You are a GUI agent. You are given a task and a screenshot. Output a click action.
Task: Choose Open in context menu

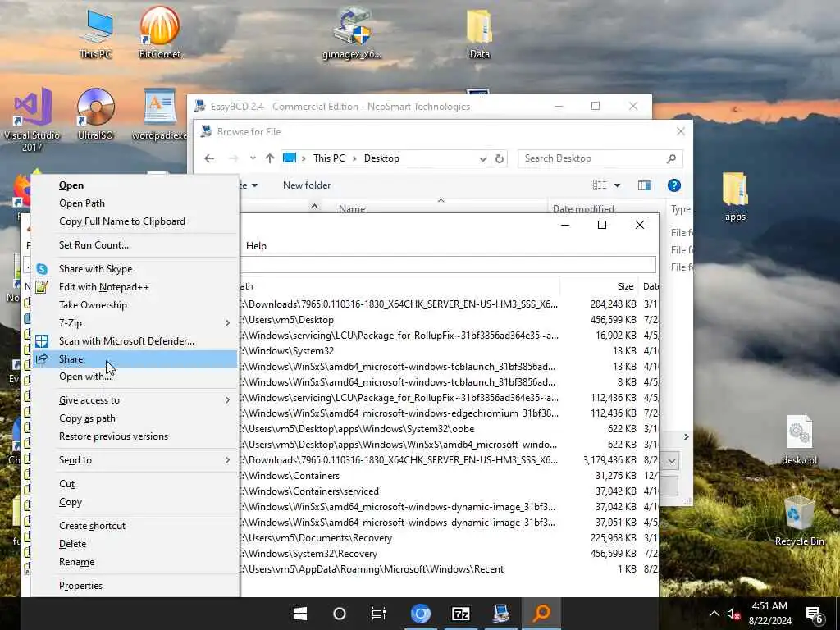pos(134,185)
